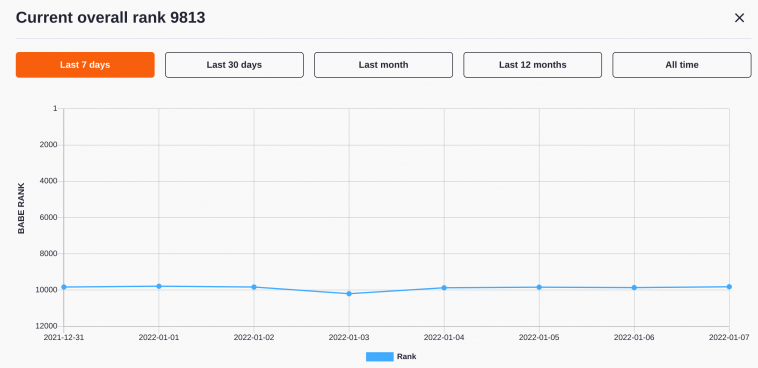Toggle the Rank legend color box
Screen dimensions: 758x368
point(379,357)
